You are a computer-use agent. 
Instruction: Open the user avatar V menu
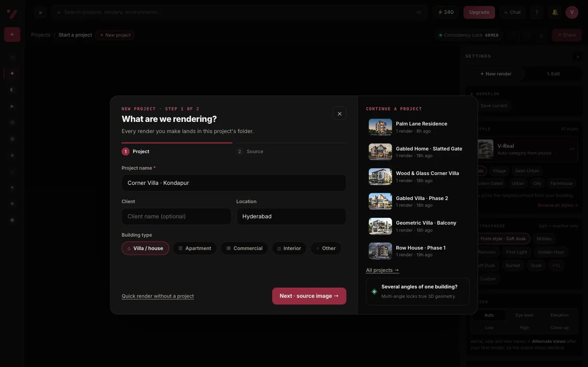572,13
